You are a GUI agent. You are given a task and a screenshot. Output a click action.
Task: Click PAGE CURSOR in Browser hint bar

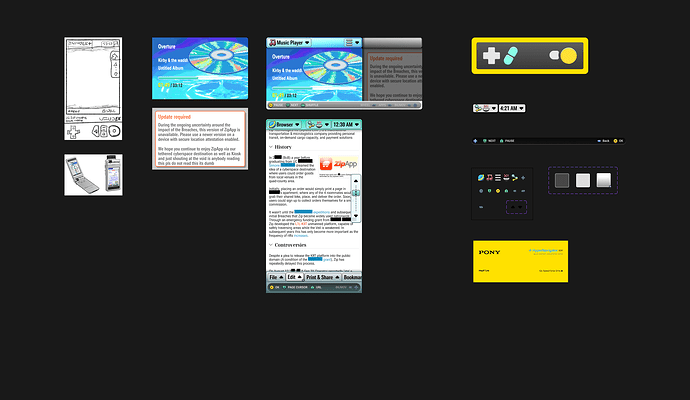pos(295,287)
